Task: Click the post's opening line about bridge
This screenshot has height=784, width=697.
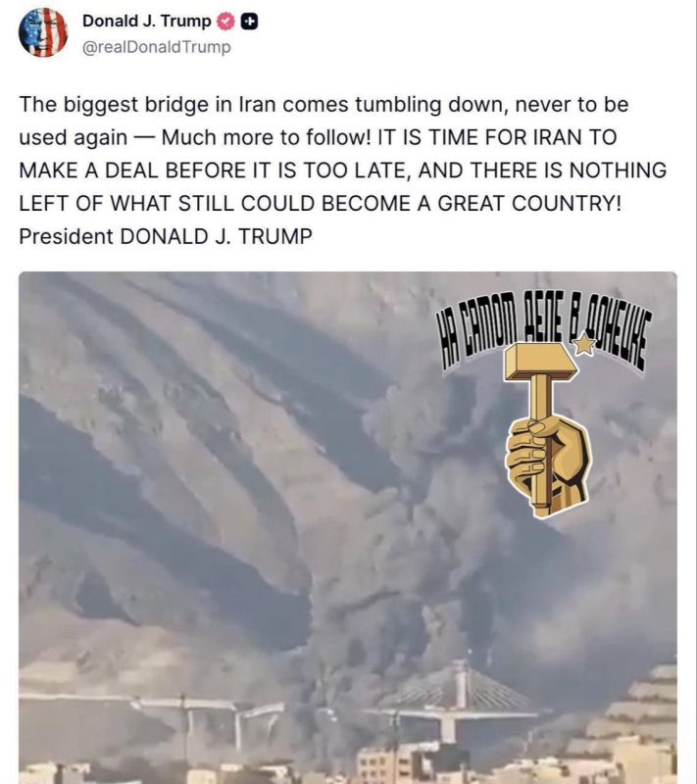Action: point(324,105)
